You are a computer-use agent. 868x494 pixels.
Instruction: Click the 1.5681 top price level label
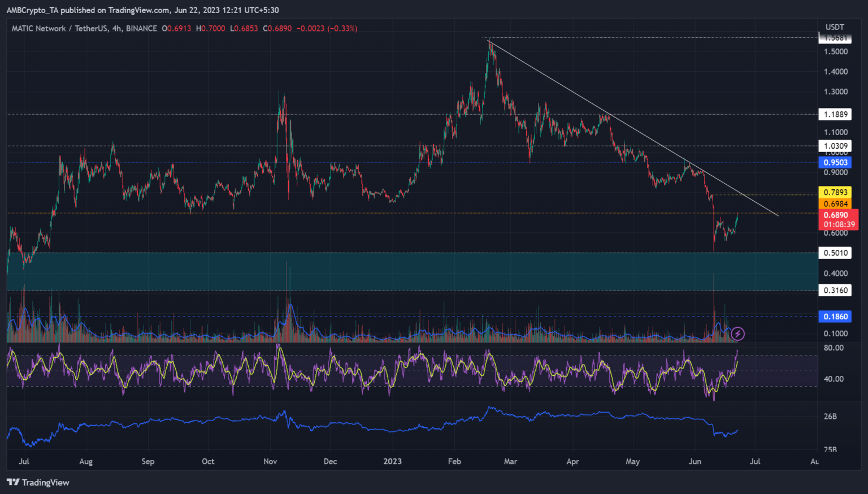[835, 38]
